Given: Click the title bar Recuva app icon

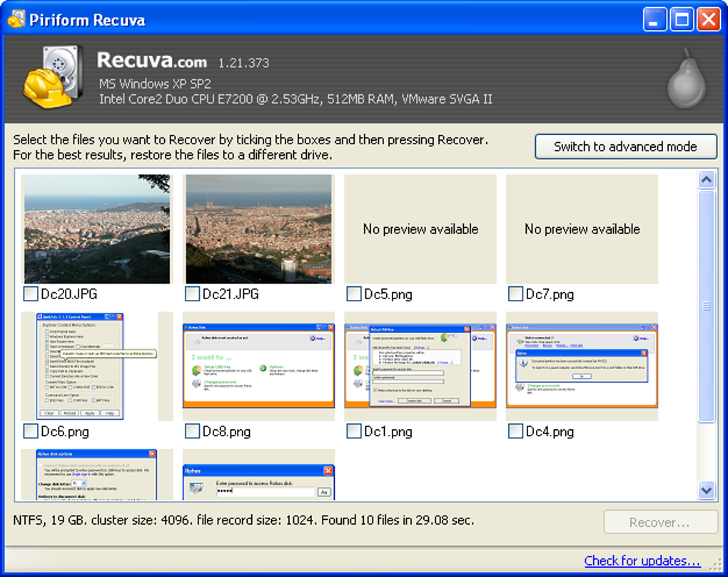Looking at the screenshot, I should coord(16,19).
